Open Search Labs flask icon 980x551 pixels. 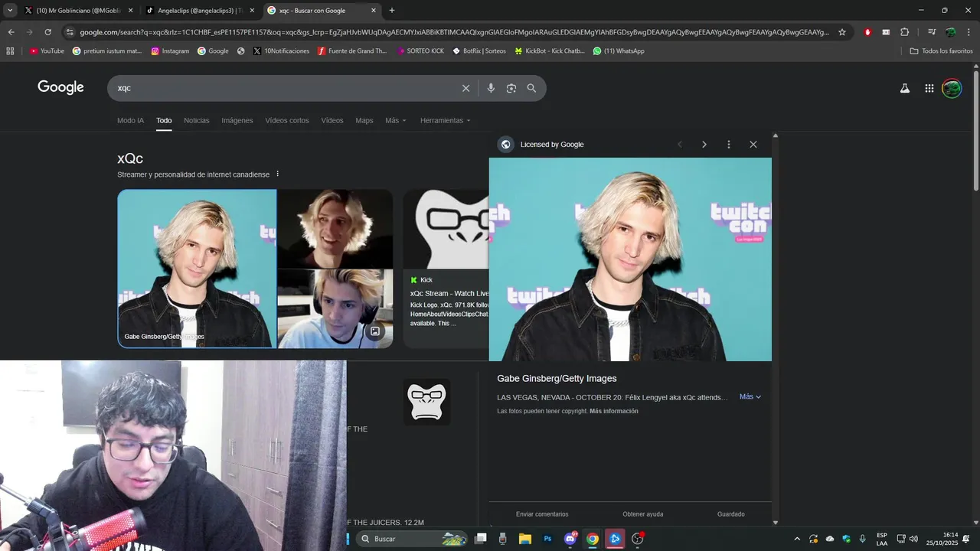coord(905,88)
